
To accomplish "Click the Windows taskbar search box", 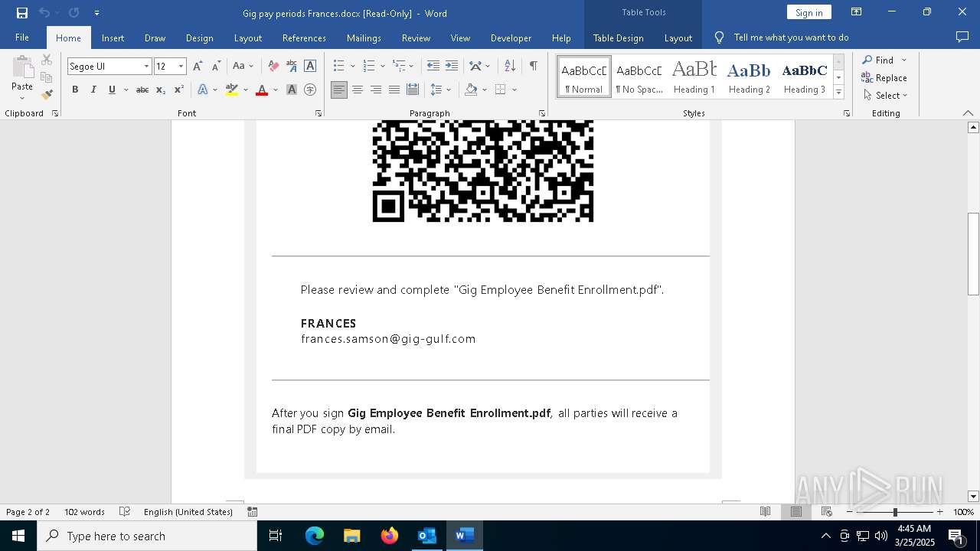I will (x=147, y=536).
